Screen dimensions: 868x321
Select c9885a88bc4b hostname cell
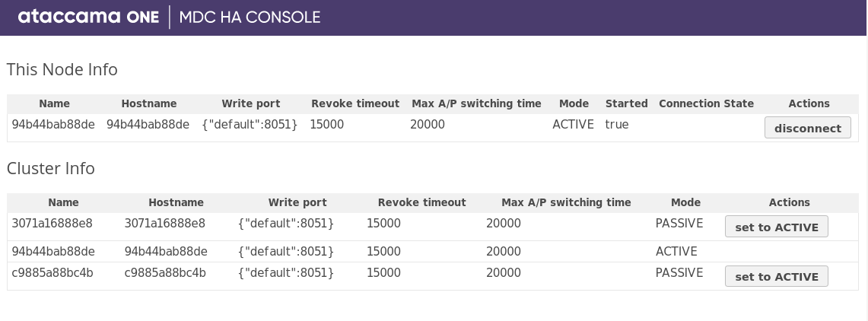[165, 272]
